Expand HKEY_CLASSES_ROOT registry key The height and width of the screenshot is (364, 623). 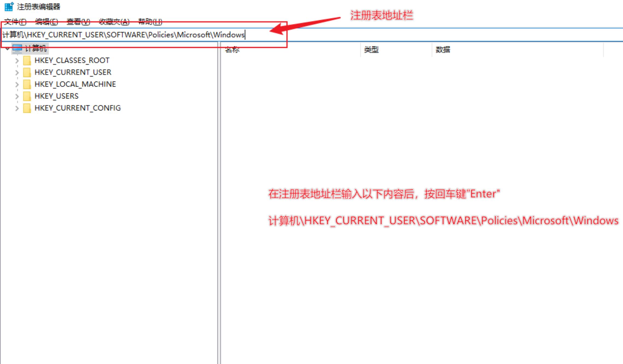(16, 60)
